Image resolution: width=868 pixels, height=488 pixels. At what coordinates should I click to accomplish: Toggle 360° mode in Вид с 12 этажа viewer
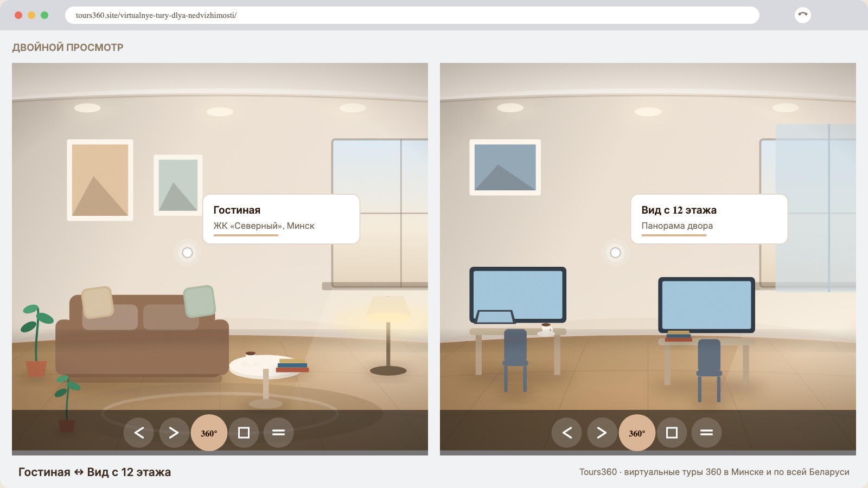[637, 433]
